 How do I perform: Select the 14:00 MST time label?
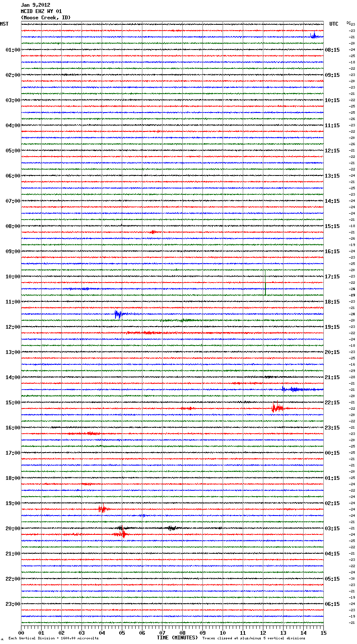click(13, 377)
